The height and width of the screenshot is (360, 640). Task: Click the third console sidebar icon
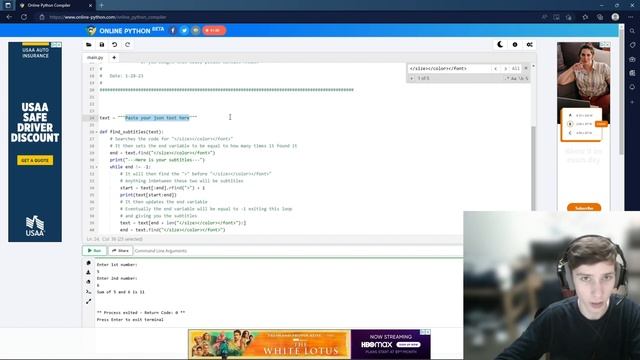pyautogui.click(x=89, y=282)
